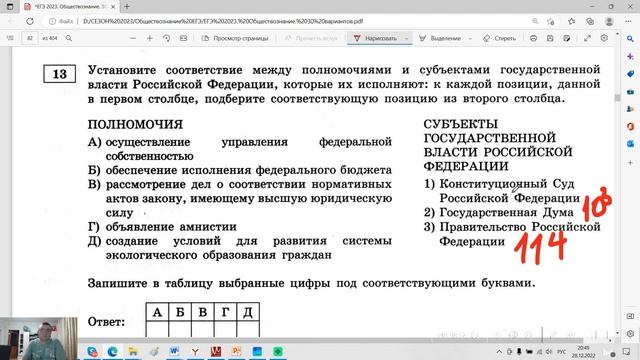Open Microsoft Word from the taskbar

point(174,351)
